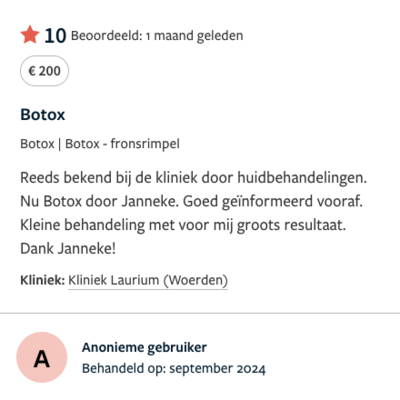The height and width of the screenshot is (400, 400).
Task: Select the € 200 price badge
Action: [44, 71]
